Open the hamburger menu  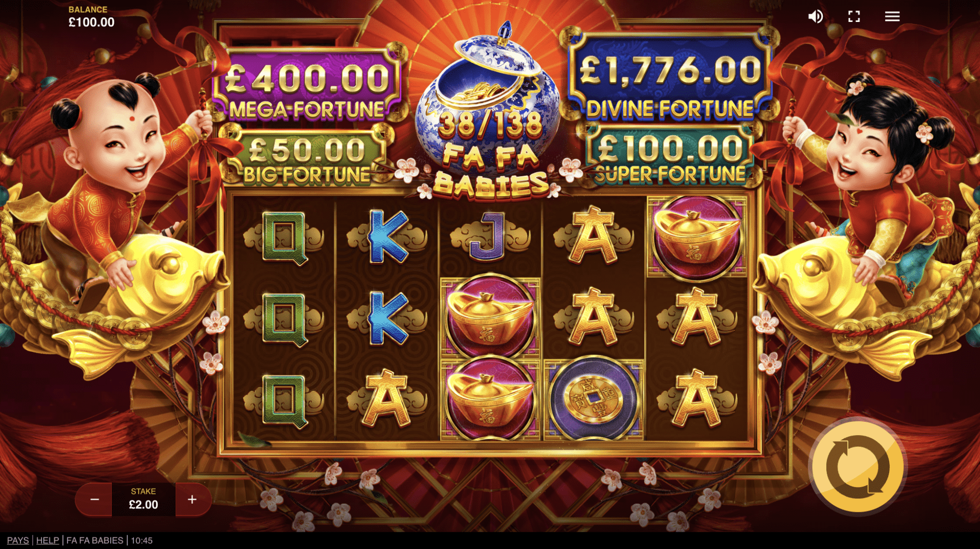tap(892, 16)
